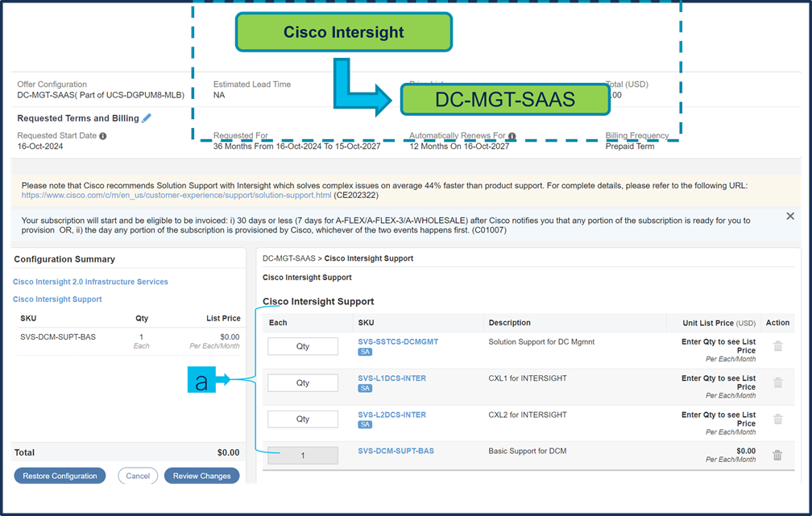Click quantity field of SVS-DCM-SUPT-BAS

(303, 456)
